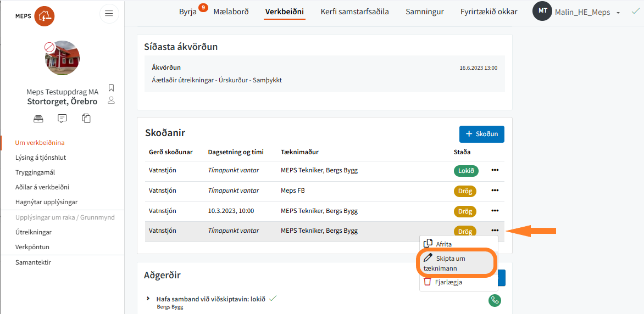The width and height of the screenshot is (644, 314).
Task: Click the Tæknimaður column header
Action: (300, 152)
